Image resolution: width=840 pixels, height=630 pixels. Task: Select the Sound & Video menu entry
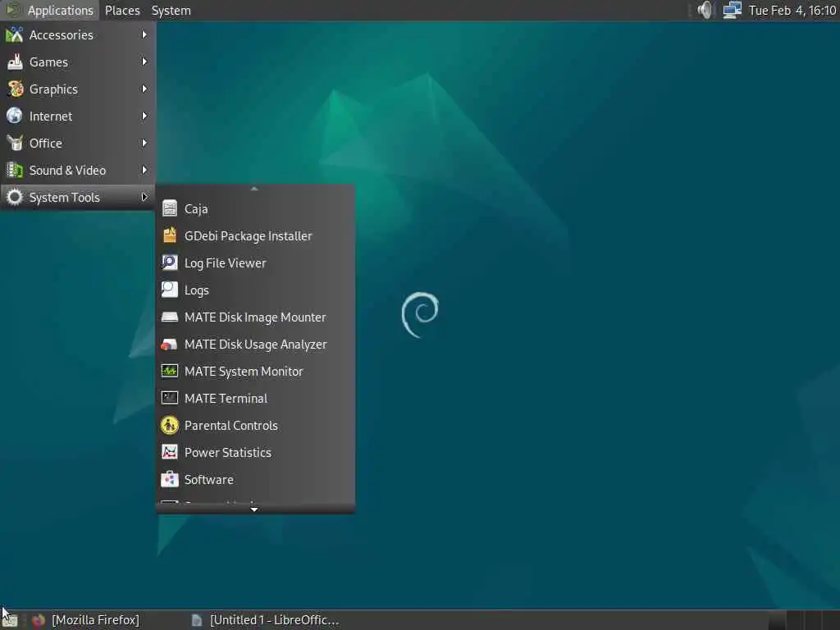pyautogui.click(x=78, y=171)
